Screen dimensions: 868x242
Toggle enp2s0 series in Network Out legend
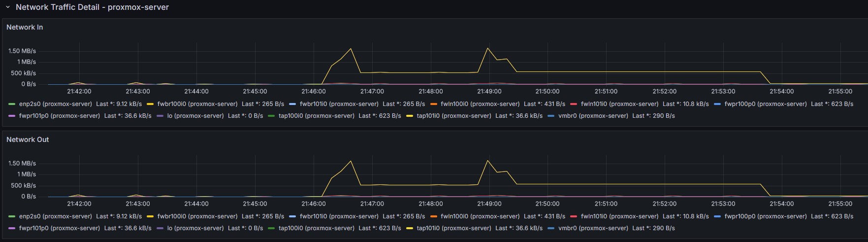[56, 216]
